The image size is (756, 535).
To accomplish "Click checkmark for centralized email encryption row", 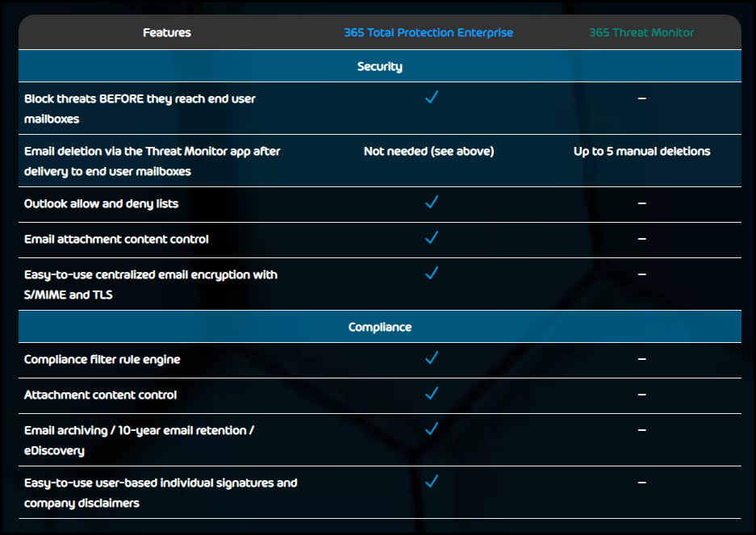I will [432, 274].
